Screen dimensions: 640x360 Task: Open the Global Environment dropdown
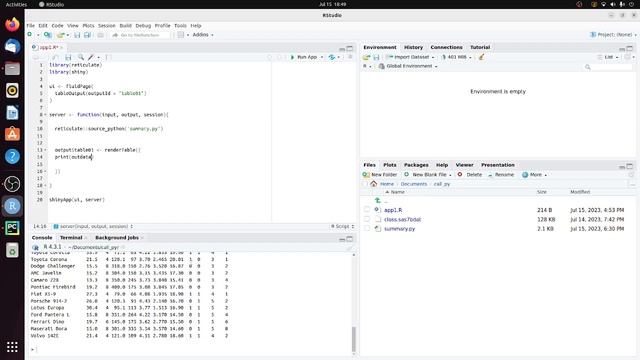408,66
